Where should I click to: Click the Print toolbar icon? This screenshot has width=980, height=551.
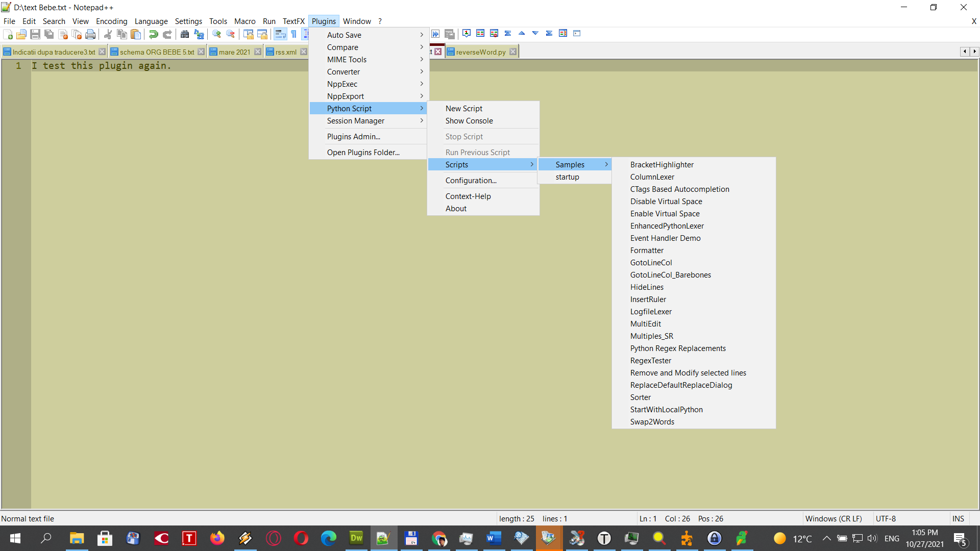(90, 34)
